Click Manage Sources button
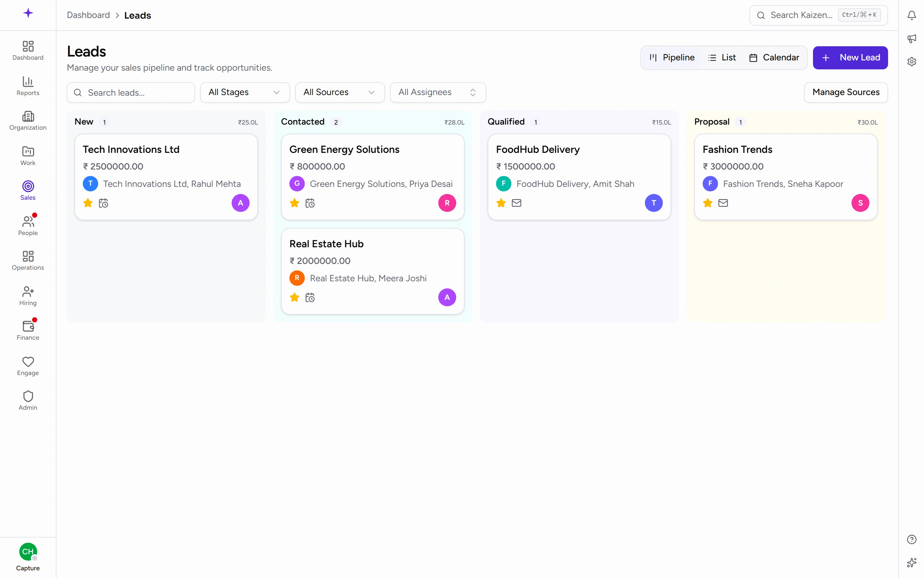The image size is (924, 578). (846, 92)
